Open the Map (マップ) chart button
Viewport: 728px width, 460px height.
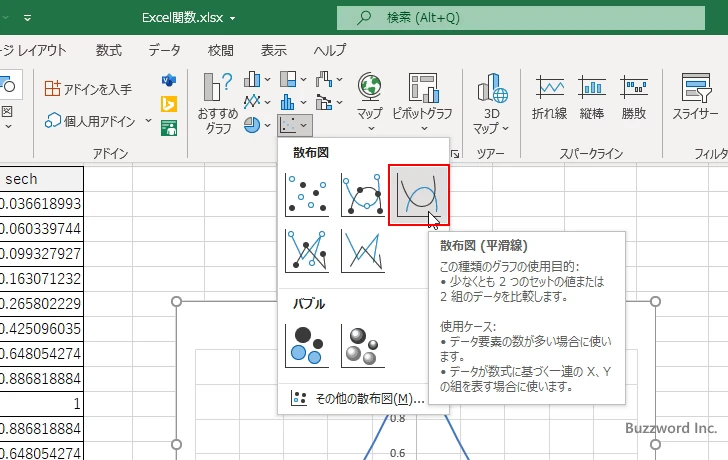coord(370,102)
